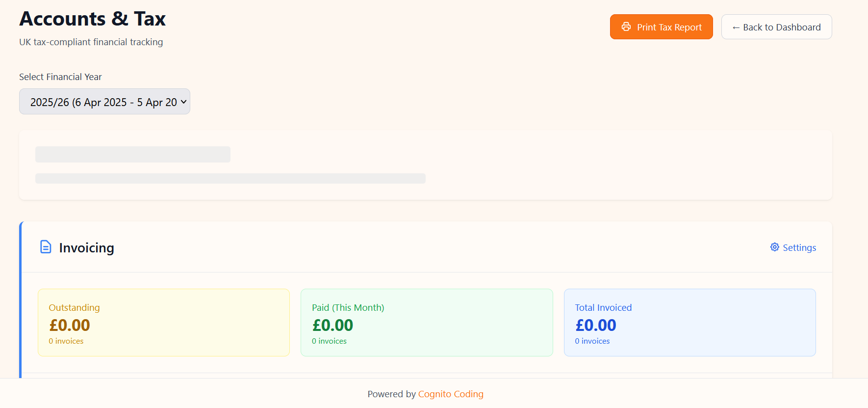Click the Select Financial Year label
The image size is (868, 408).
point(60,77)
